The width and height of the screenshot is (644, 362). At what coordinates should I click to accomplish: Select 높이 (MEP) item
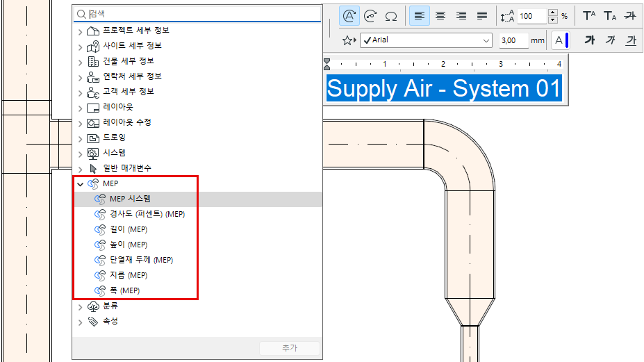point(198,245)
